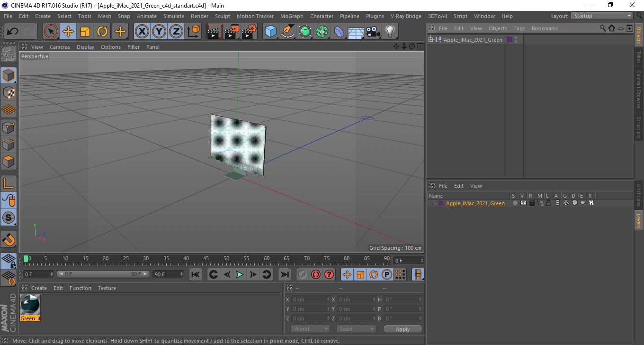Open the Layout Startup dropdown

point(602,16)
